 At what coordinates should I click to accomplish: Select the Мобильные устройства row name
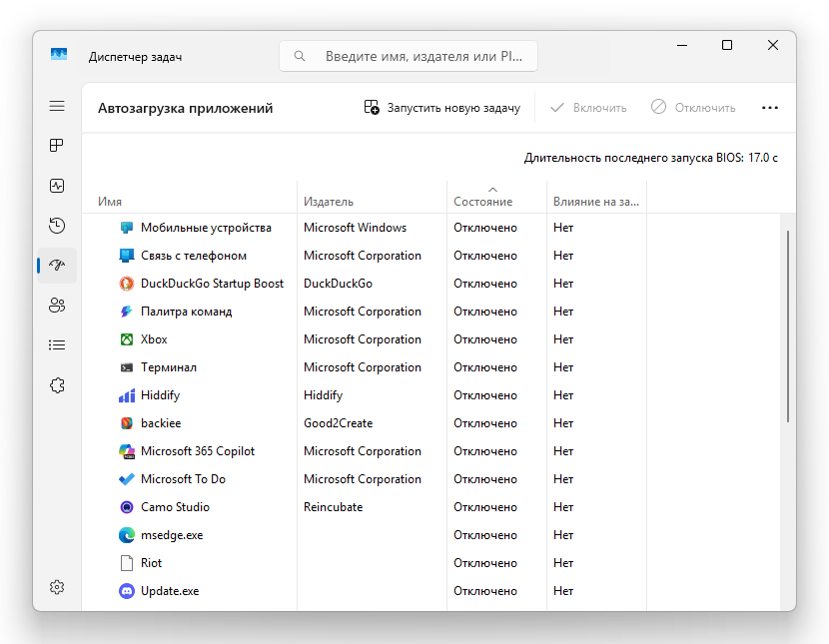pos(206,228)
